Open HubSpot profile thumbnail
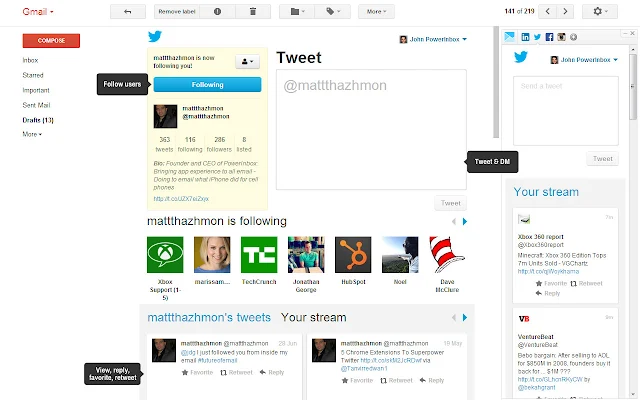 (x=353, y=255)
